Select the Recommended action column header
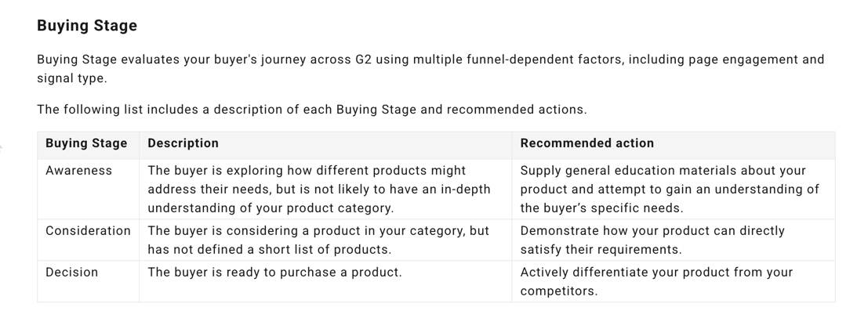868x318 pixels. (587, 143)
